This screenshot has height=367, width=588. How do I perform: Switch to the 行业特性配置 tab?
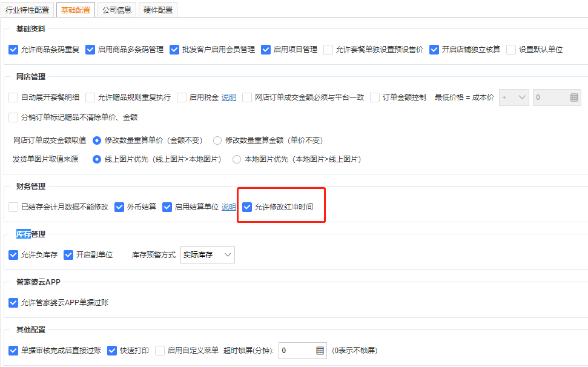(x=27, y=10)
